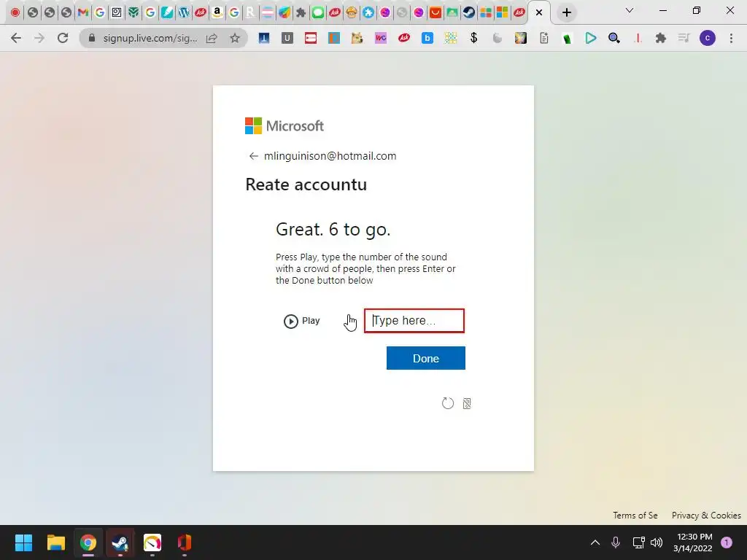Open the clock showing 12:30 PM
This screenshot has height=560, width=747.
tap(693, 542)
